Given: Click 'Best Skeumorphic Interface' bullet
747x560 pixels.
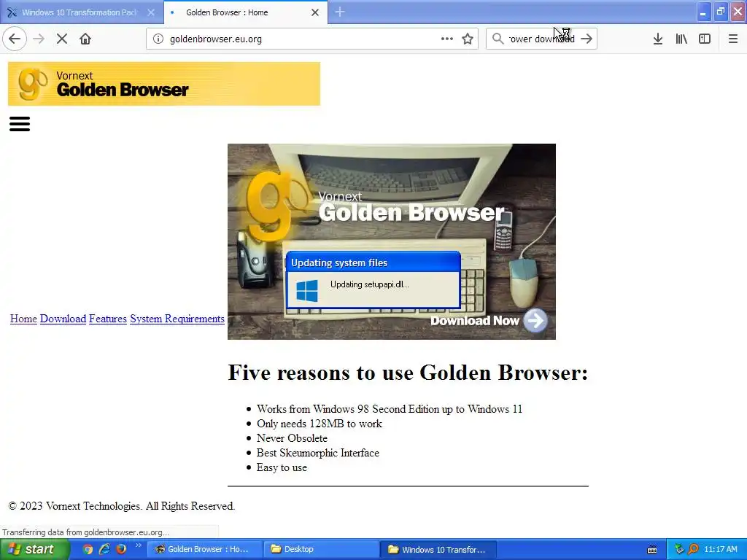Looking at the screenshot, I should pyautogui.click(x=318, y=453).
